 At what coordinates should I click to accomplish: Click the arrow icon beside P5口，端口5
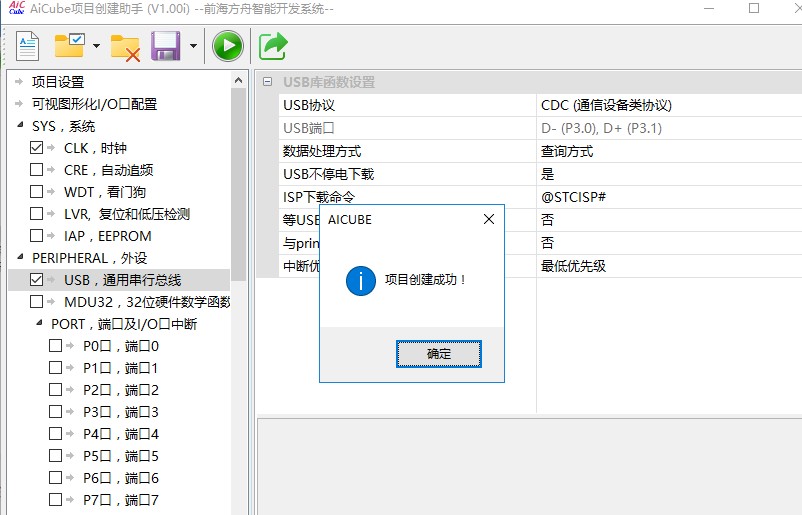coord(70,455)
